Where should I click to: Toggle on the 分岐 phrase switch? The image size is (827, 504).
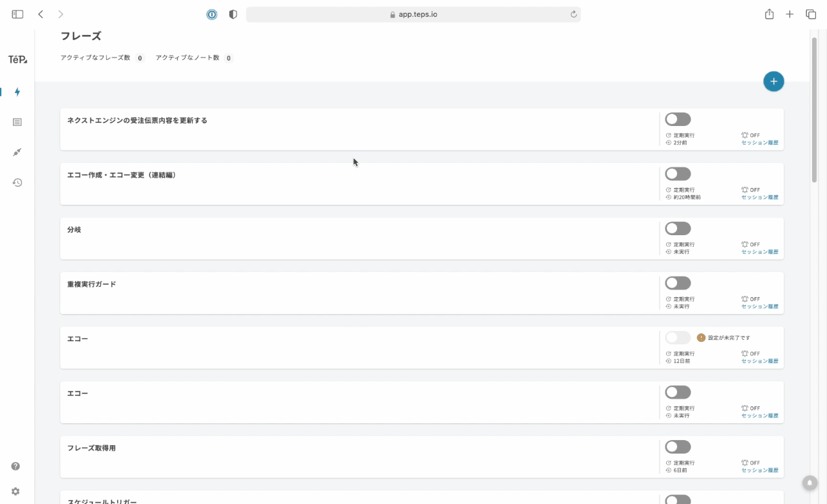point(678,229)
